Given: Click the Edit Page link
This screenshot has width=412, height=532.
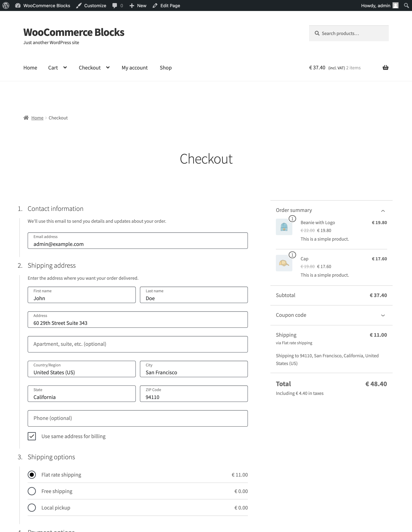Looking at the screenshot, I should (x=170, y=6).
